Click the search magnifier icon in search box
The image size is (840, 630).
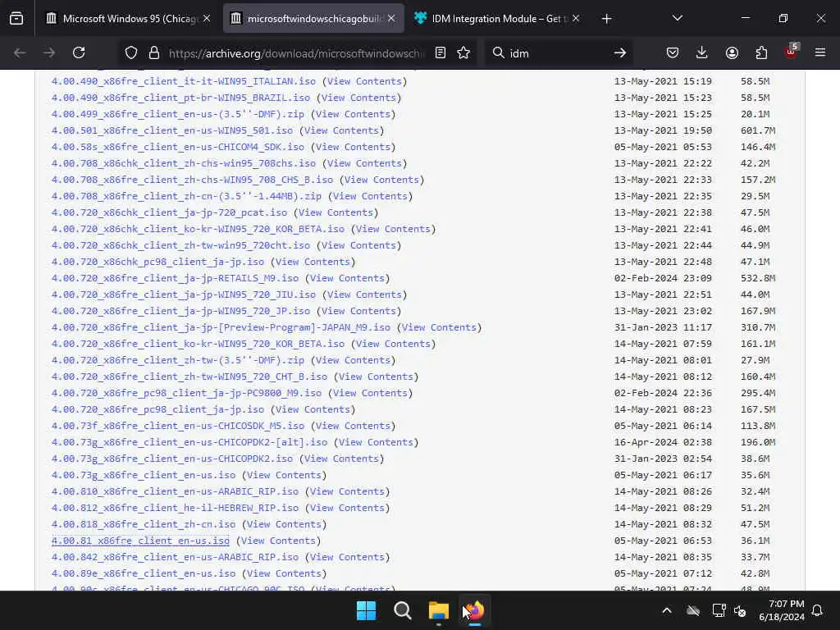498,52
